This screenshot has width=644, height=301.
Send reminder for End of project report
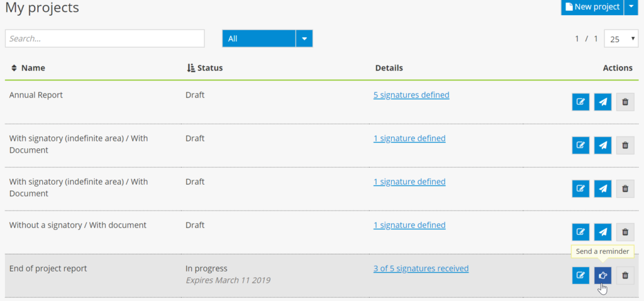[603, 275]
